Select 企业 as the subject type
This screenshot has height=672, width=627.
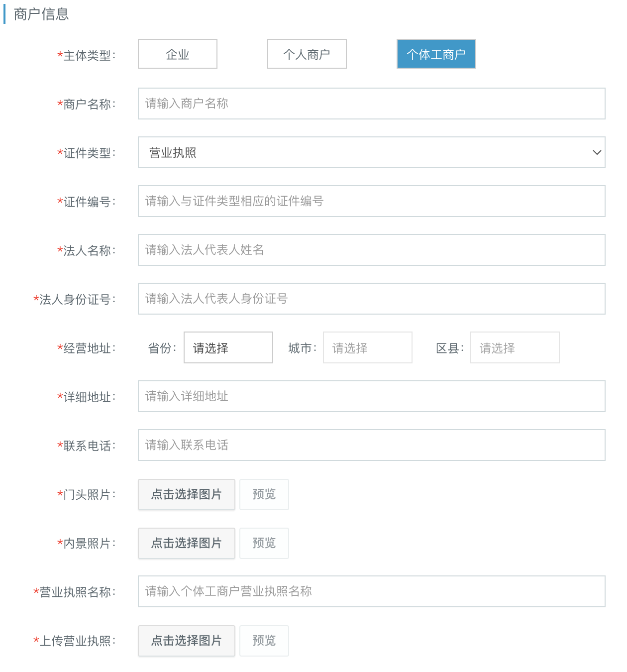pyautogui.click(x=178, y=54)
